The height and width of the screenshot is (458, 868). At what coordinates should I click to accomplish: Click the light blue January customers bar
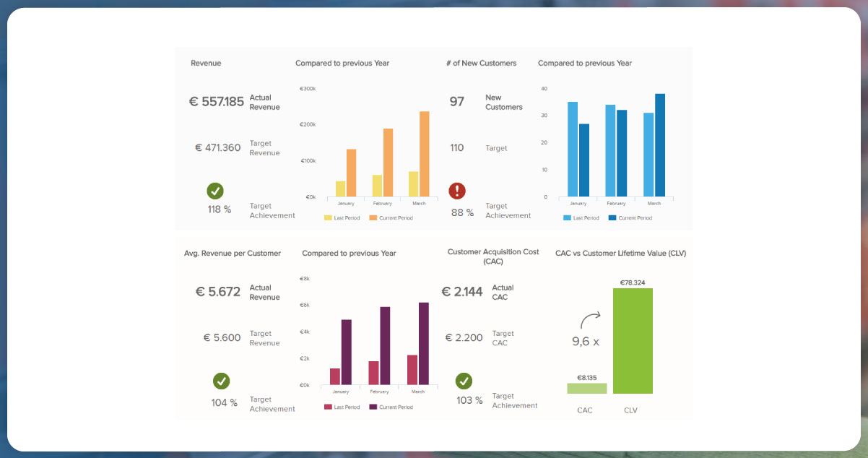(x=573, y=149)
